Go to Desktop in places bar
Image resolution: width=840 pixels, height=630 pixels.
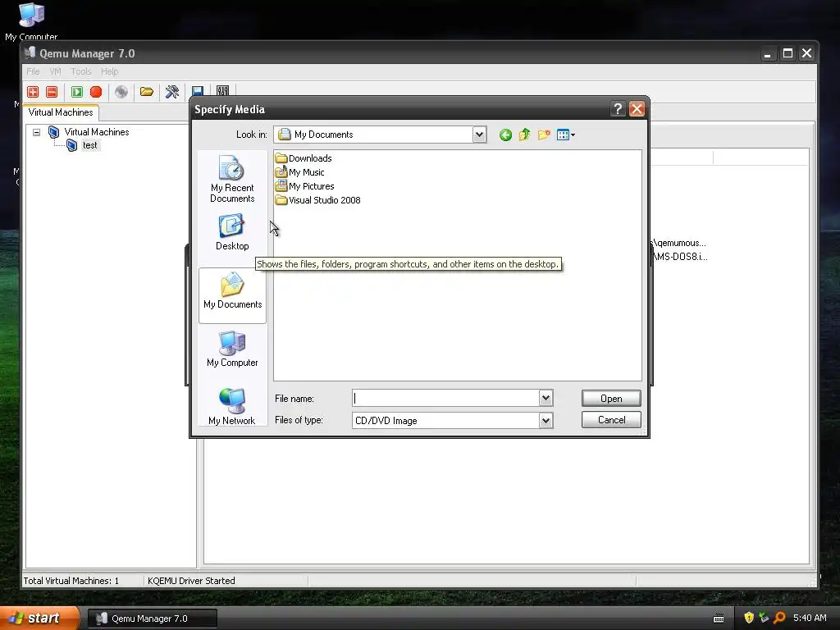[x=232, y=232]
